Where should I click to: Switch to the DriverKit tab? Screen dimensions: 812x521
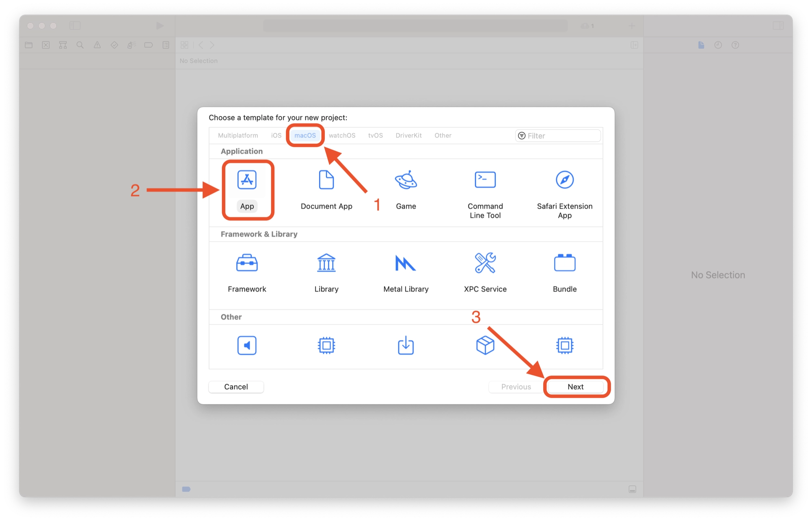click(x=408, y=136)
